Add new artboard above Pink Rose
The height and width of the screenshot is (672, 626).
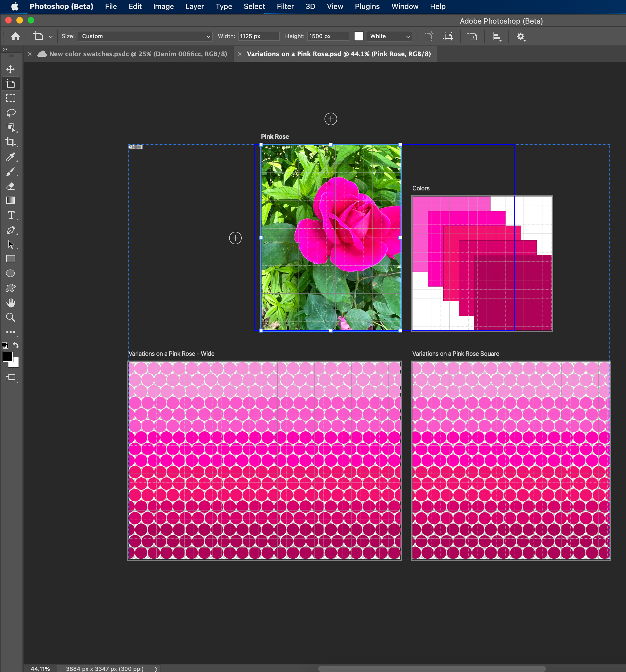coord(330,119)
